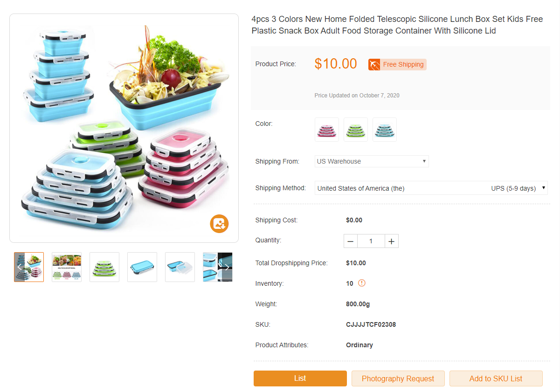Select the blue color option

coord(385,130)
